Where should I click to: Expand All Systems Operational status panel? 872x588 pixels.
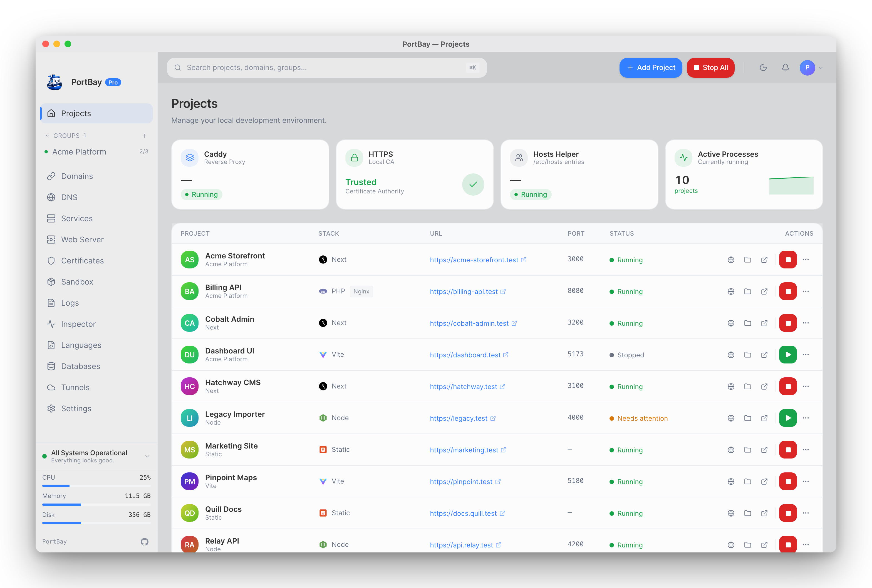click(147, 456)
